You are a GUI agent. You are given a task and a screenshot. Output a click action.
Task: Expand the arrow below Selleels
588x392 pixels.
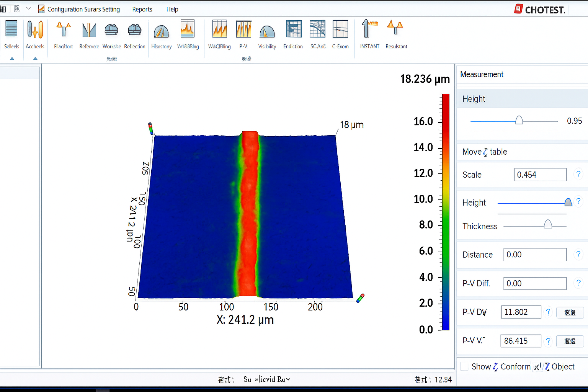pyautogui.click(x=12, y=59)
